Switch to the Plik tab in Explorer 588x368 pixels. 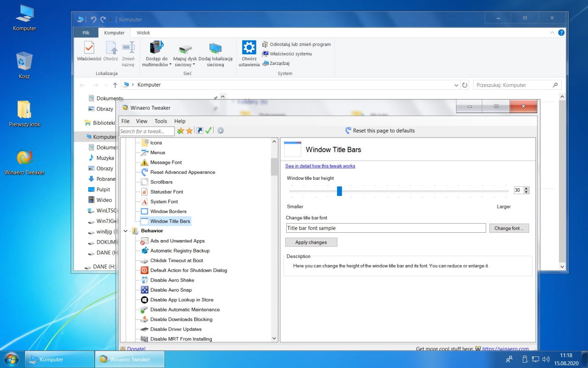click(x=86, y=33)
